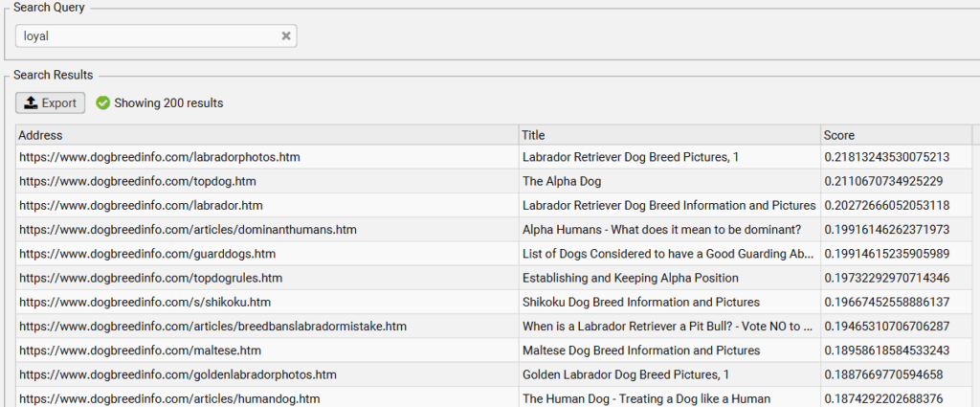Select the articles/dominanthumans.htm address cell
This screenshot has height=407, width=980.
(x=268, y=230)
